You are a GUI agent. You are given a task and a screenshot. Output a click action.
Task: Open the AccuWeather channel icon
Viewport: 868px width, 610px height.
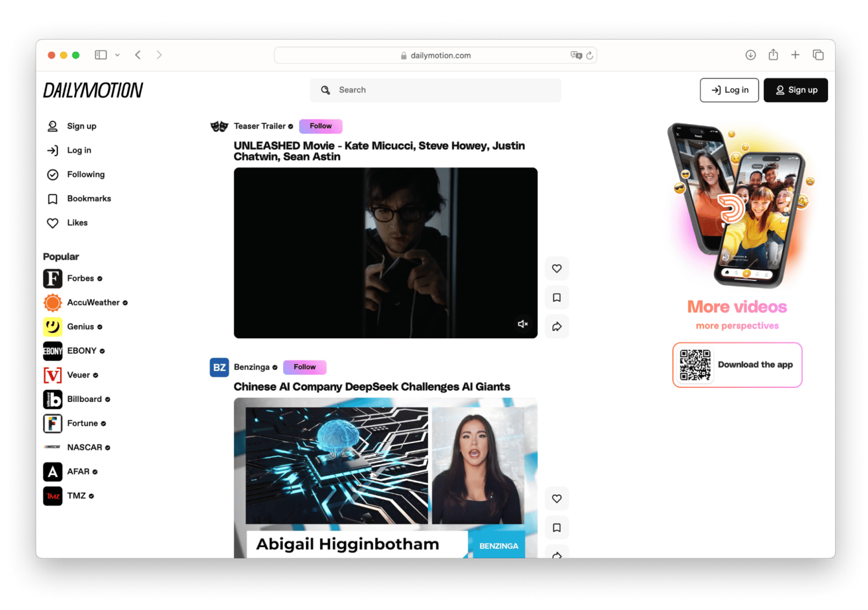52,302
